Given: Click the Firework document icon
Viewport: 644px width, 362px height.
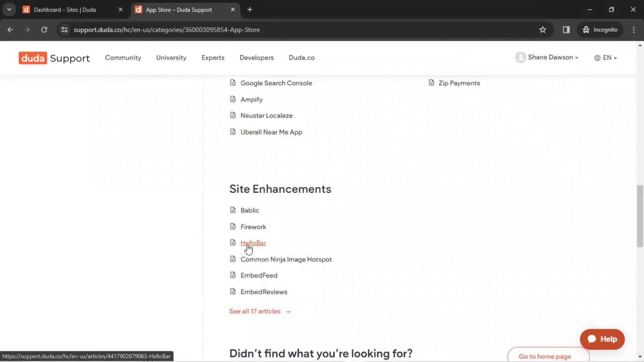Looking at the screenshot, I should coord(233,226).
